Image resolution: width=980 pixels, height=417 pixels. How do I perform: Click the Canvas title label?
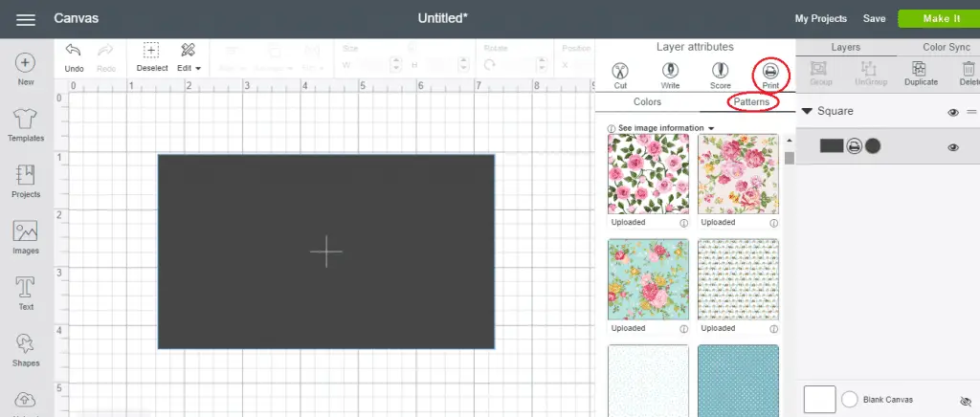[x=77, y=18]
